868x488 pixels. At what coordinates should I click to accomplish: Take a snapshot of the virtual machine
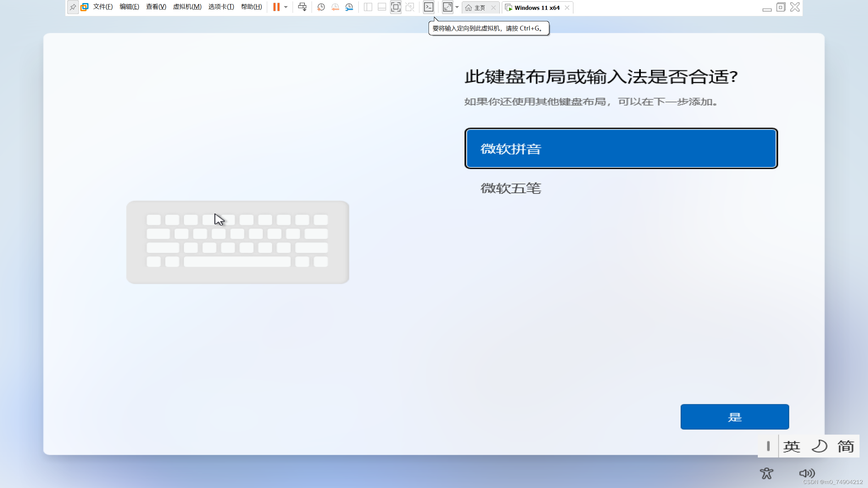tap(321, 7)
